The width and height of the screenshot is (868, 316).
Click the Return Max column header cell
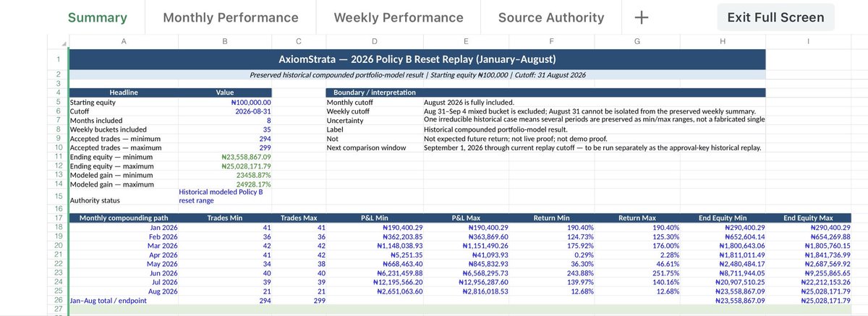coord(637,218)
